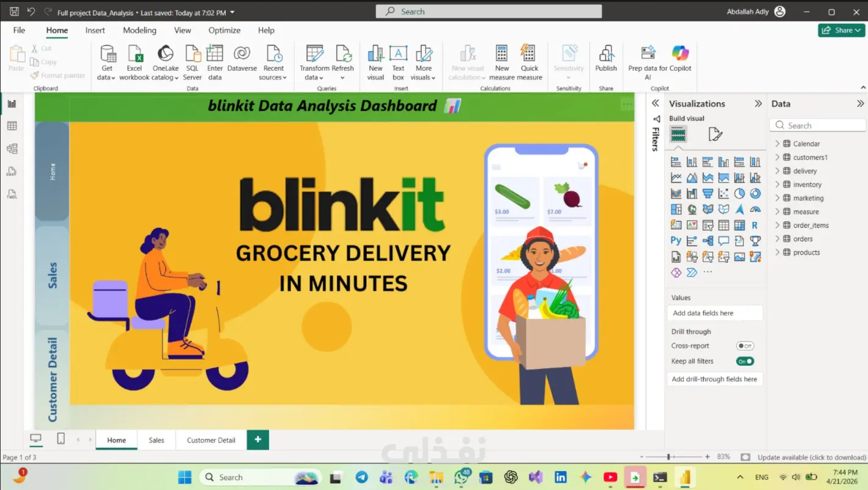This screenshot has height=490, width=868.
Task: Expand the products table
Action: (777, 252)
